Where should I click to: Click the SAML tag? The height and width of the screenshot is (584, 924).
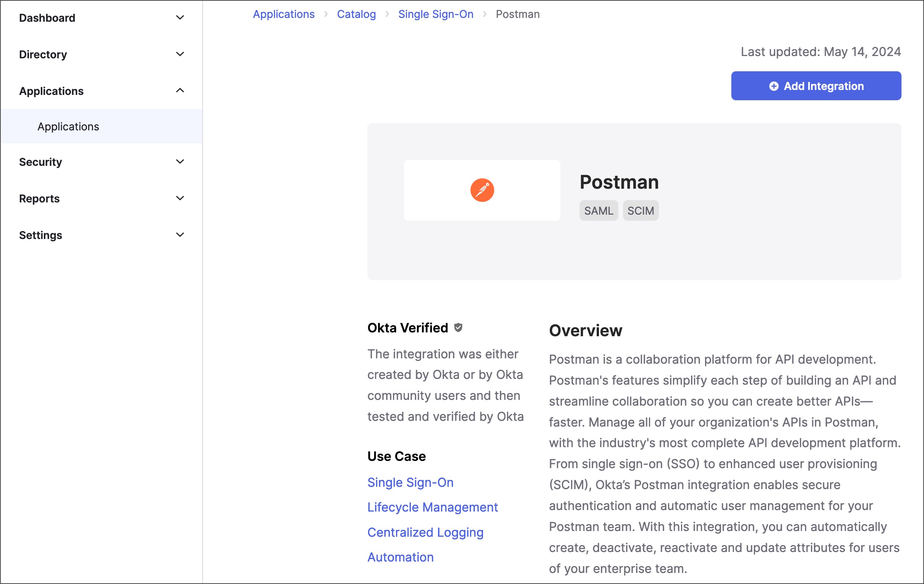pyautogui.click(x=599, y=210)
